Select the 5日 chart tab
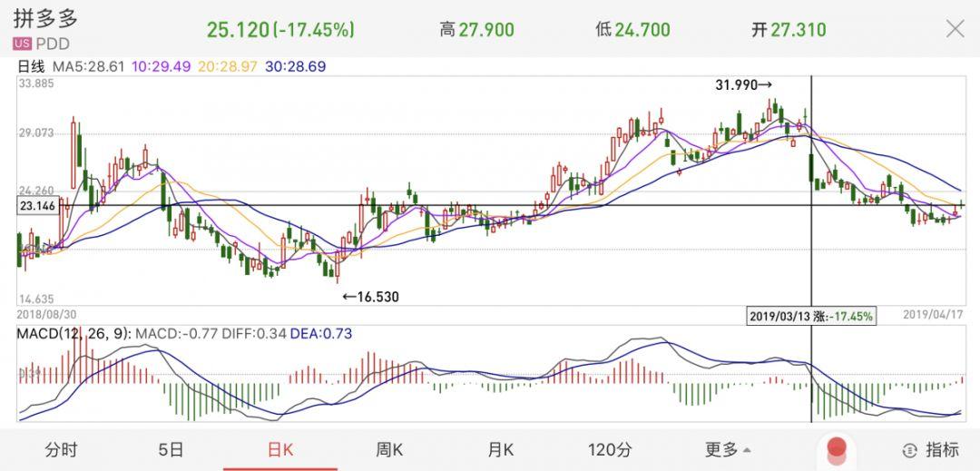980x471 pixels. [x=171, y=449]
